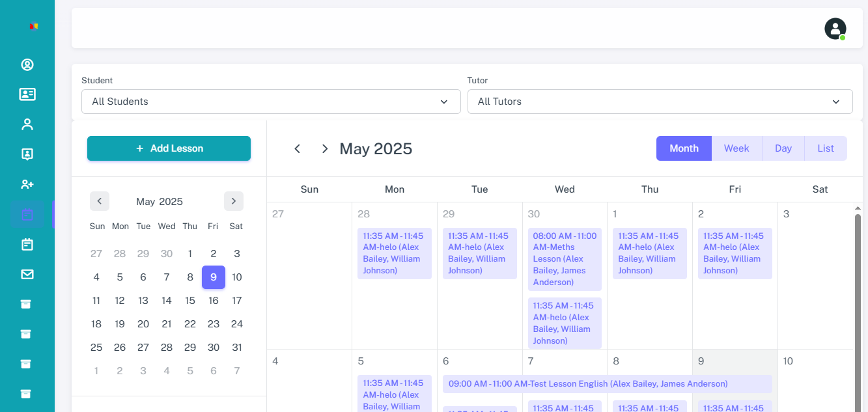Open the user circle icon in sidebar

(27, 64)
